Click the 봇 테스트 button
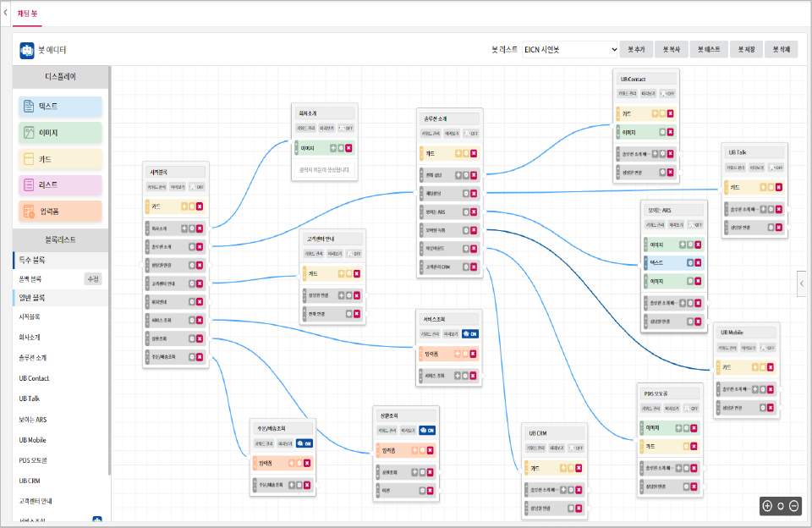The height and width of the screenshot is (528, 812). pos(709,49)
